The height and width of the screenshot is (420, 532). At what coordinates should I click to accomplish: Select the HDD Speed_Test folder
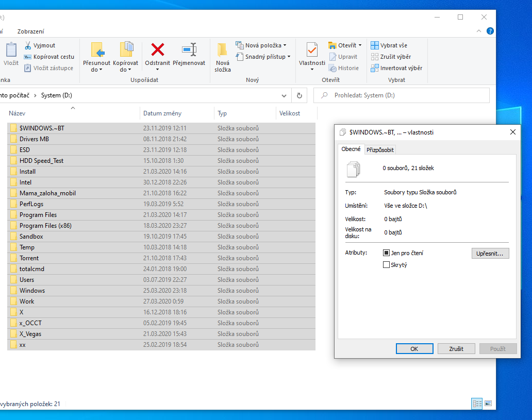(x=161, y=160)
